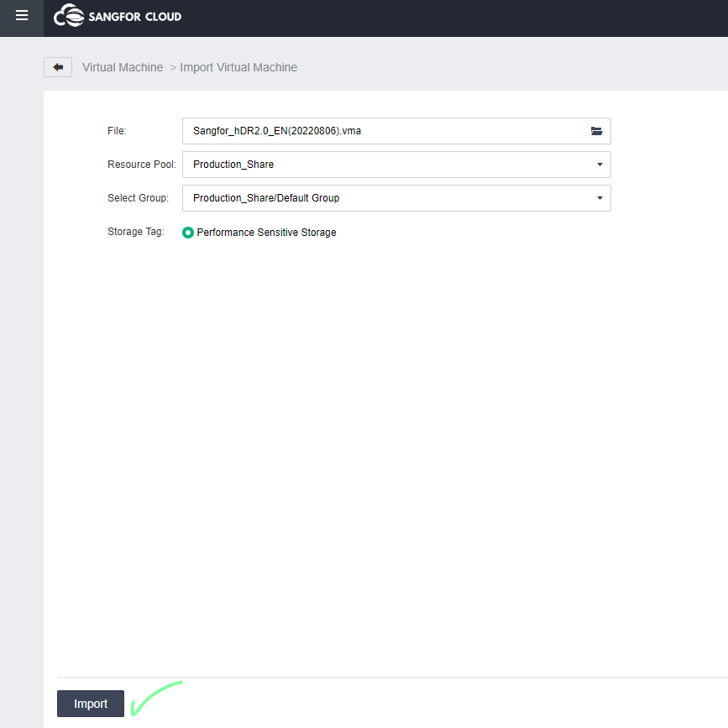
Task: Go back using the arrow button
Action: pos(57,66)
